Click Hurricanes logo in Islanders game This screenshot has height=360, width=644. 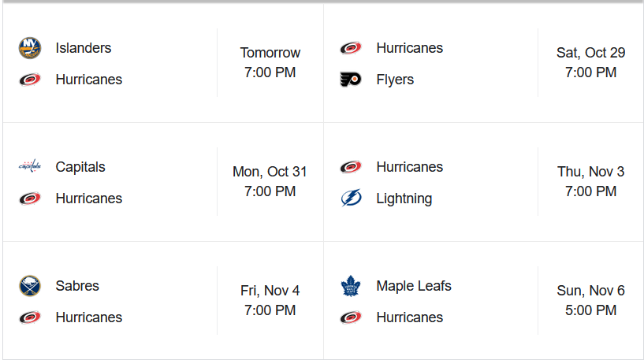30,80
